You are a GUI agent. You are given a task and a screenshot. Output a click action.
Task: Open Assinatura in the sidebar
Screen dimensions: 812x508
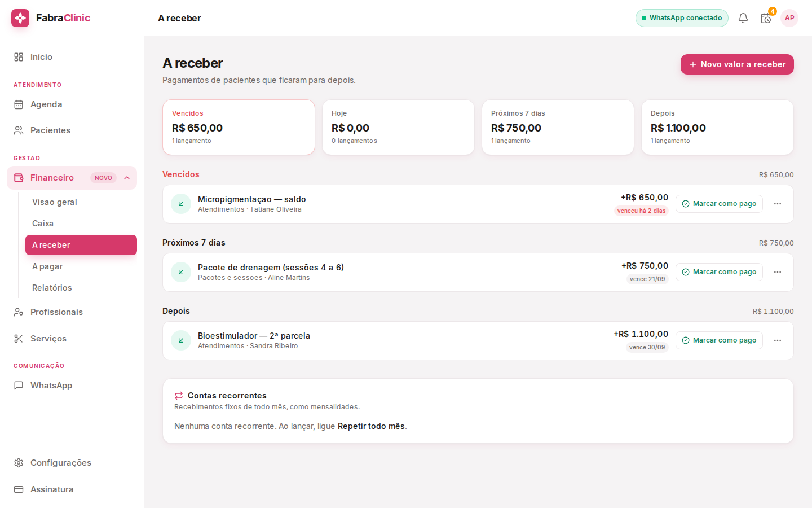[72, 489]
